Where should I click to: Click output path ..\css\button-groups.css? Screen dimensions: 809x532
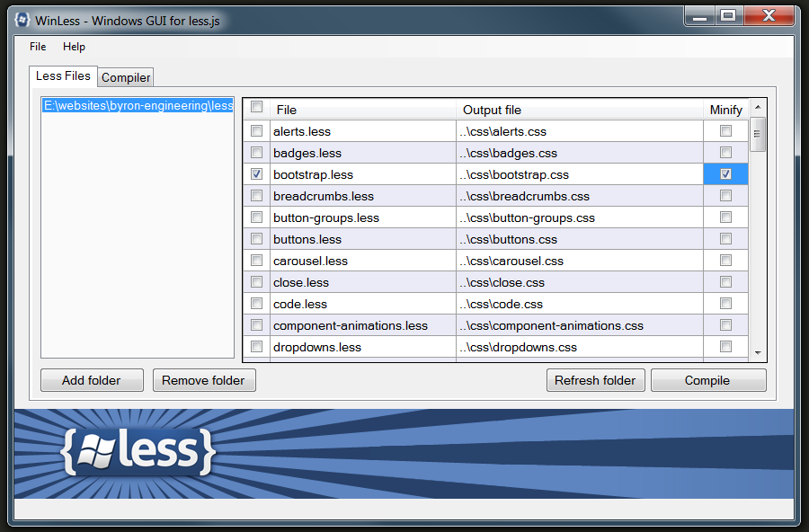tap(527, 218)
